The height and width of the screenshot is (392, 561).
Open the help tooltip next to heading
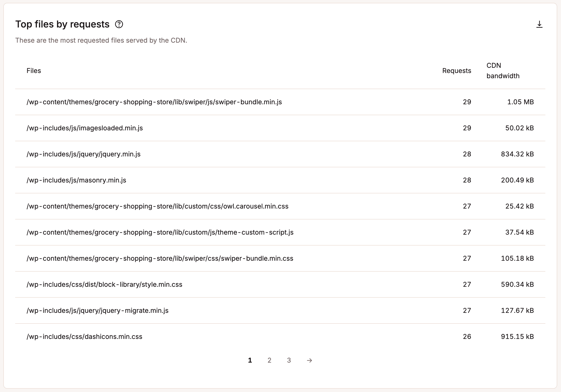119,24
